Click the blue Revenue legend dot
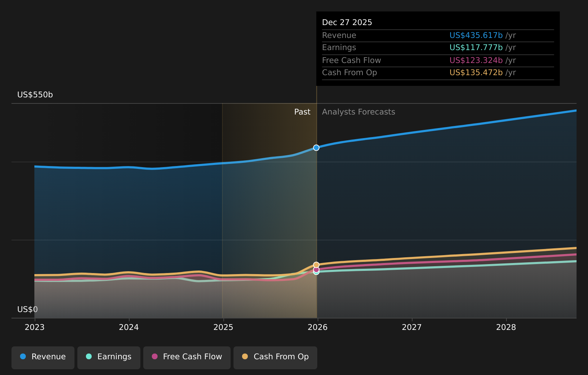588x375 pixels. 23,356
